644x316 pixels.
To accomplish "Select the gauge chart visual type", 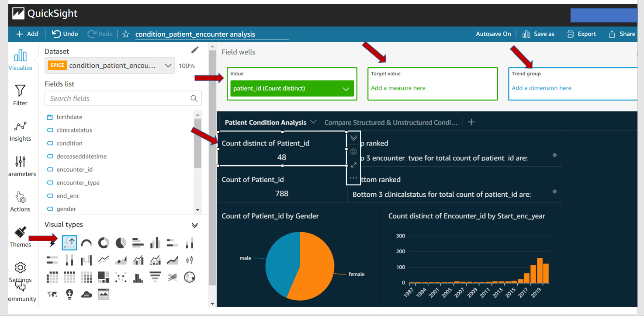I will tap(87, 243).
